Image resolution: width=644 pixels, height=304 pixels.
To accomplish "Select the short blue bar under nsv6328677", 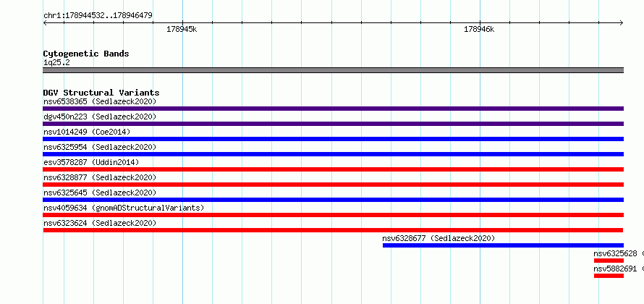I will point(503,245).
